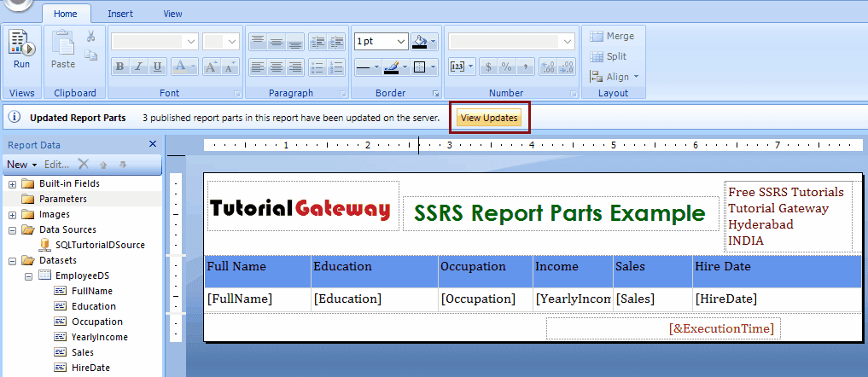Click Split cells in Layout

point(608,56)
